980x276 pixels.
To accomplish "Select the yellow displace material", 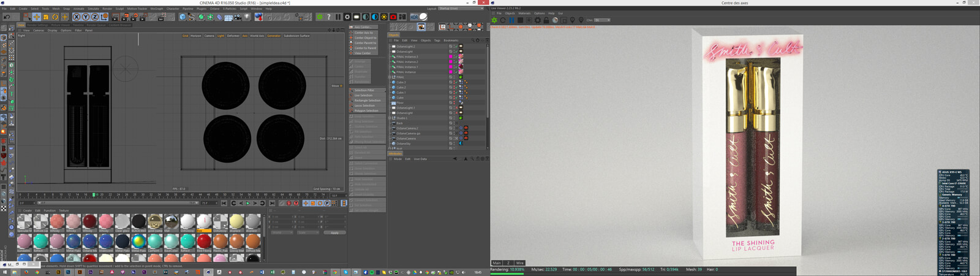I will (x=237, y=221).
